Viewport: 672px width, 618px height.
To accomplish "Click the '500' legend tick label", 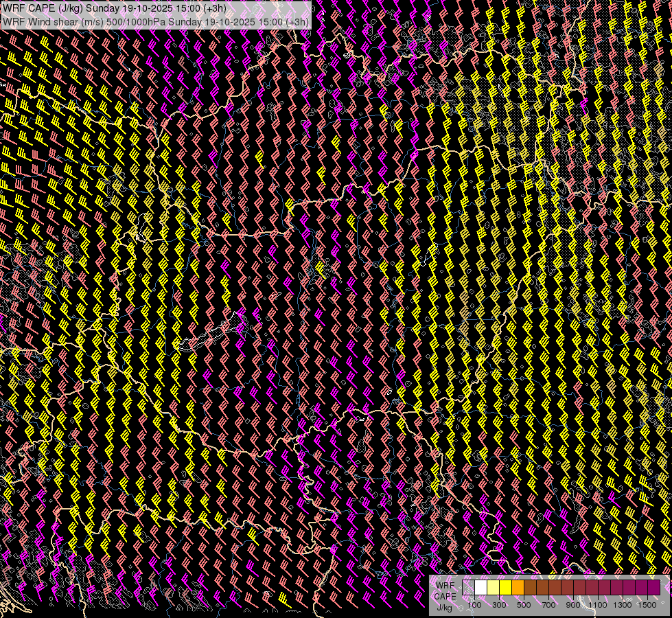I will (524, 604).
